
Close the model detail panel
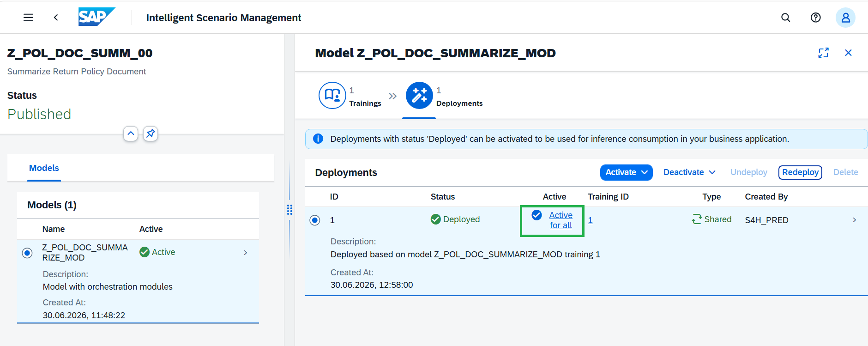[848, 53]
